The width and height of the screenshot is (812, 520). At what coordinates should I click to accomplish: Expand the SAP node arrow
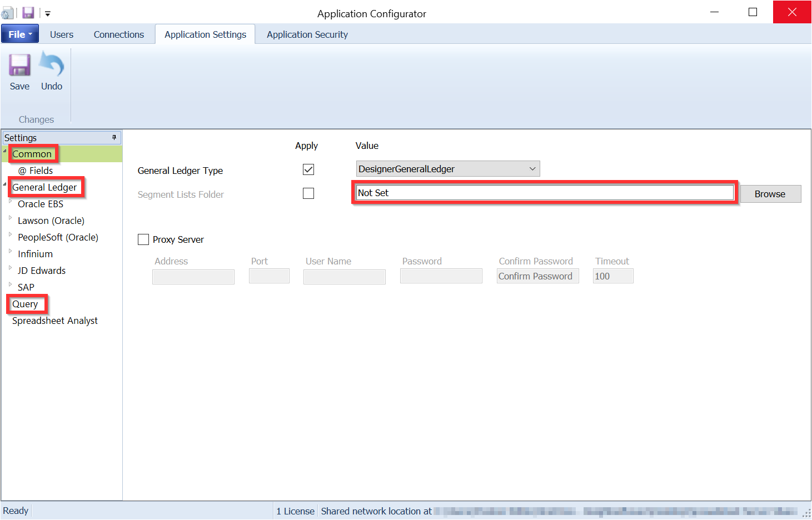click(11, 284)
